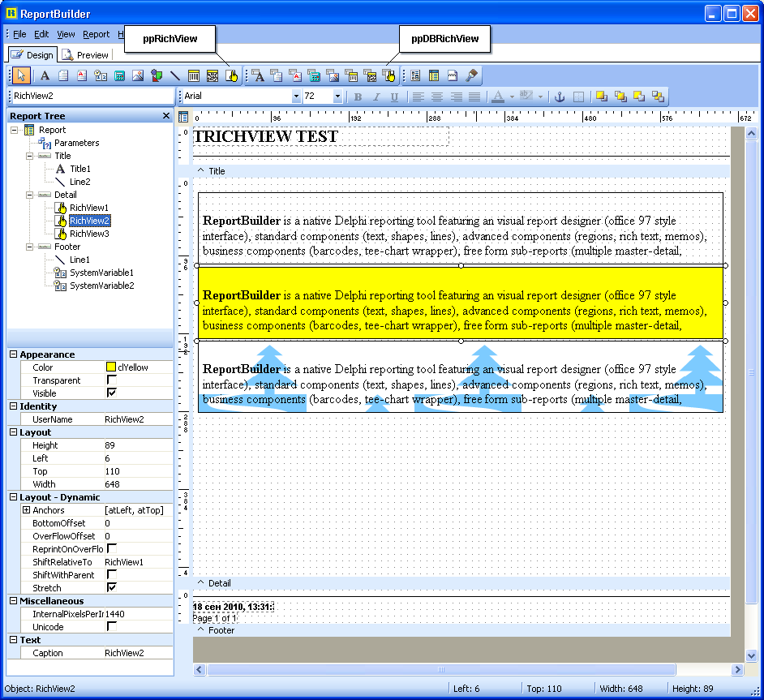Select the Label component tool
Viewport: 764px width, 700px height.
click(x=45, y=75)
